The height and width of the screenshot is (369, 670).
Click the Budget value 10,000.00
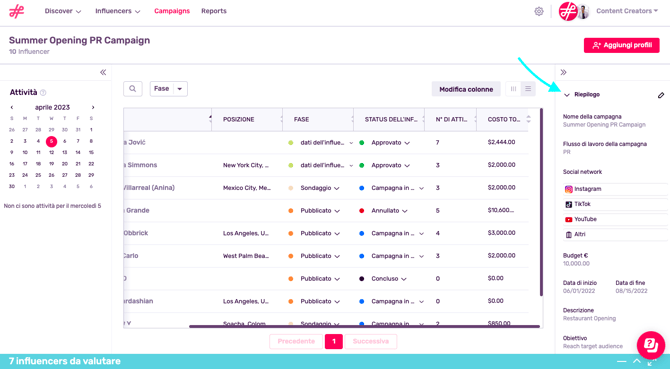click(x=576, y=264)
